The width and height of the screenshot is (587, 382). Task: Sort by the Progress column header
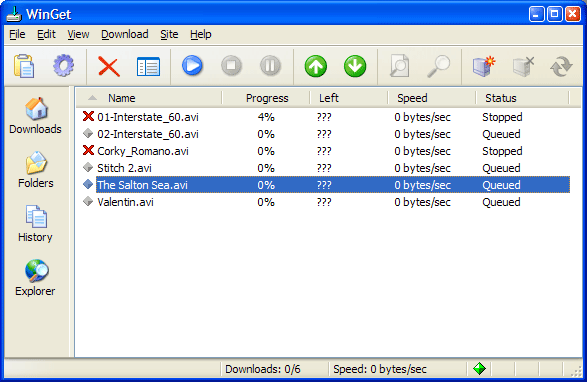coord(266,98)
